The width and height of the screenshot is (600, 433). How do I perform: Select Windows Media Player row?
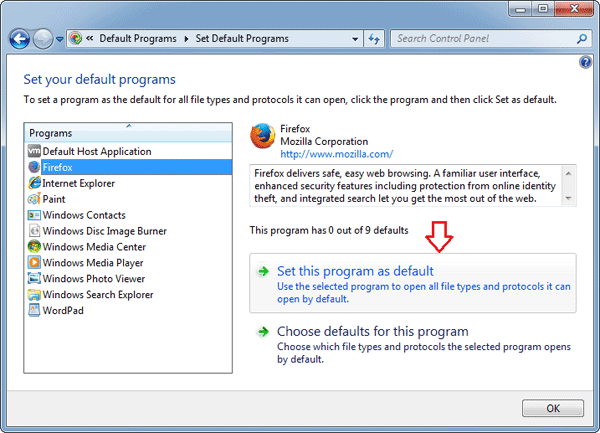click(93, 263)
